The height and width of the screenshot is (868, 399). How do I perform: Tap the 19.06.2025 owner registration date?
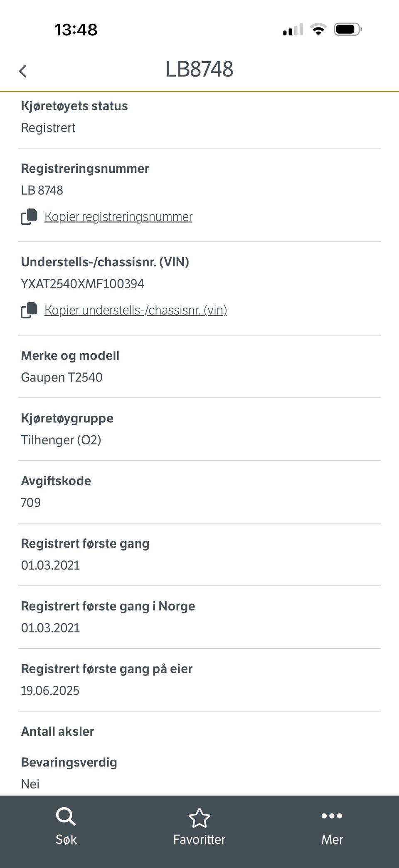point(50,691)
